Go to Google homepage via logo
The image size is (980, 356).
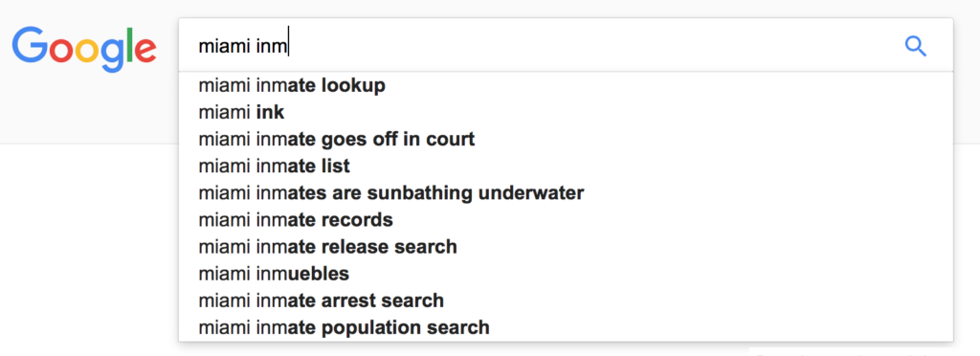click(x=84, y=50)
